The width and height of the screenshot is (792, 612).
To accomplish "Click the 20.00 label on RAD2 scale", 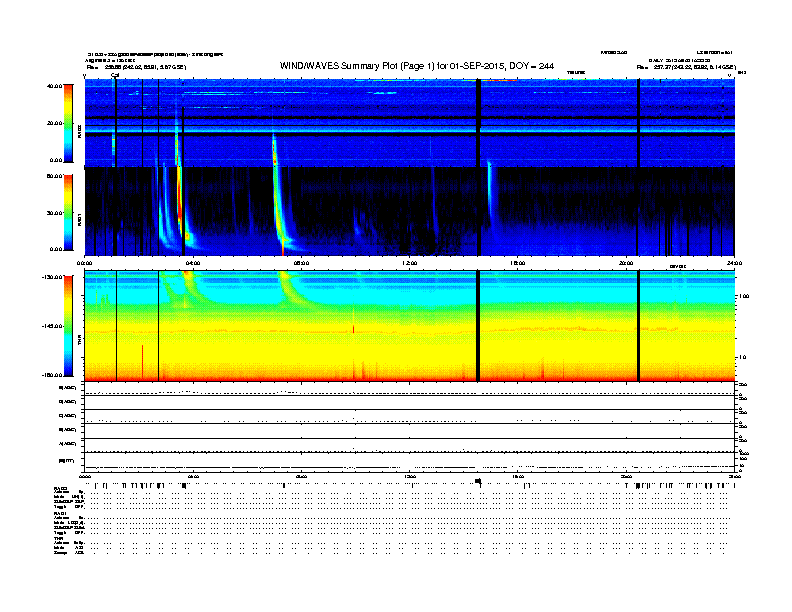I will tap(54, 123).
